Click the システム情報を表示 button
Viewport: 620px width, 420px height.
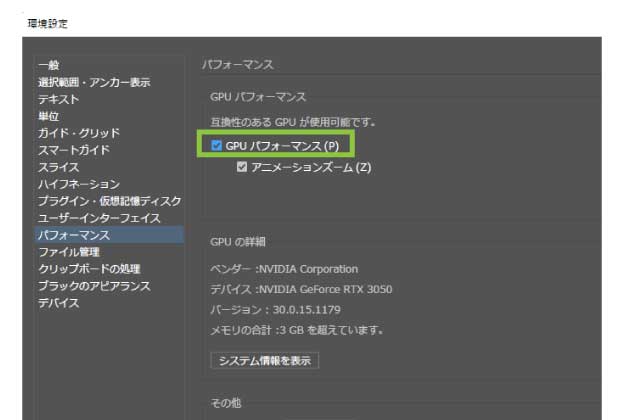point(265,360)
